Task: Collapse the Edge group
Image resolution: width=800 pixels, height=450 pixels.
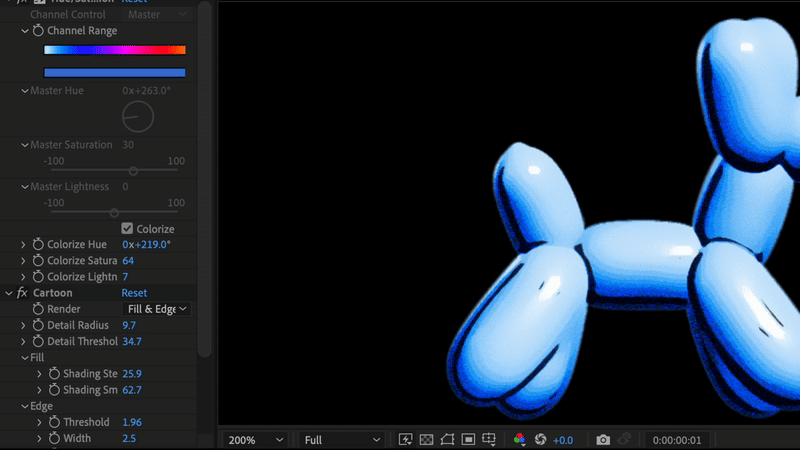Action: [x=24, y=406]
